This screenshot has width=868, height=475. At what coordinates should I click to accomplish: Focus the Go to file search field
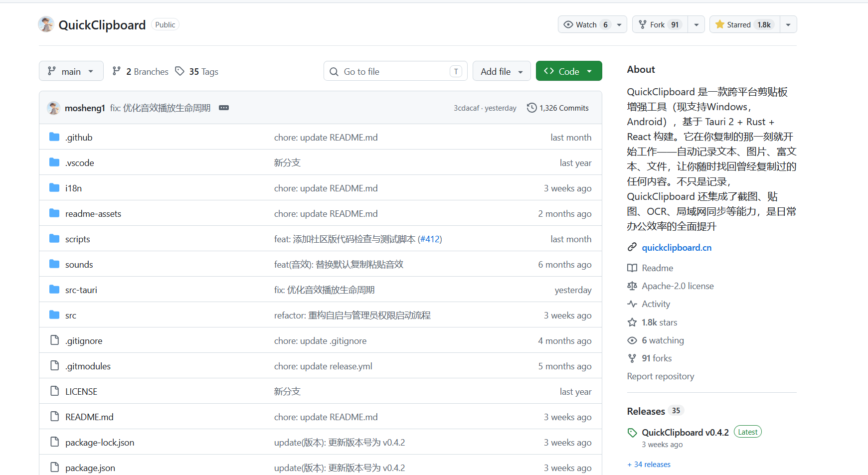coord(395,71)
